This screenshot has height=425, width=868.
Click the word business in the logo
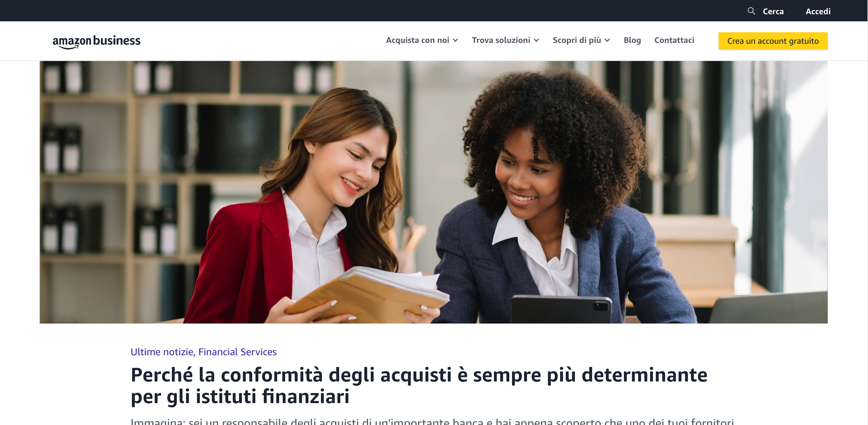point(117,40)
